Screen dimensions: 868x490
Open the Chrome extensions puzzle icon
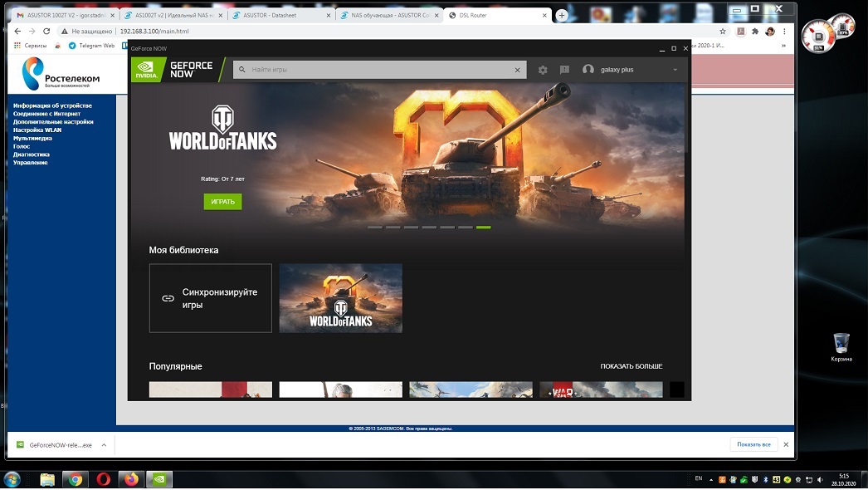755,32
